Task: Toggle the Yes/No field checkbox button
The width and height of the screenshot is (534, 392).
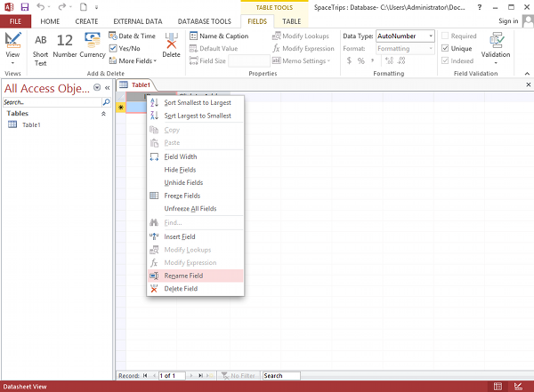Action: coord(125,48)
